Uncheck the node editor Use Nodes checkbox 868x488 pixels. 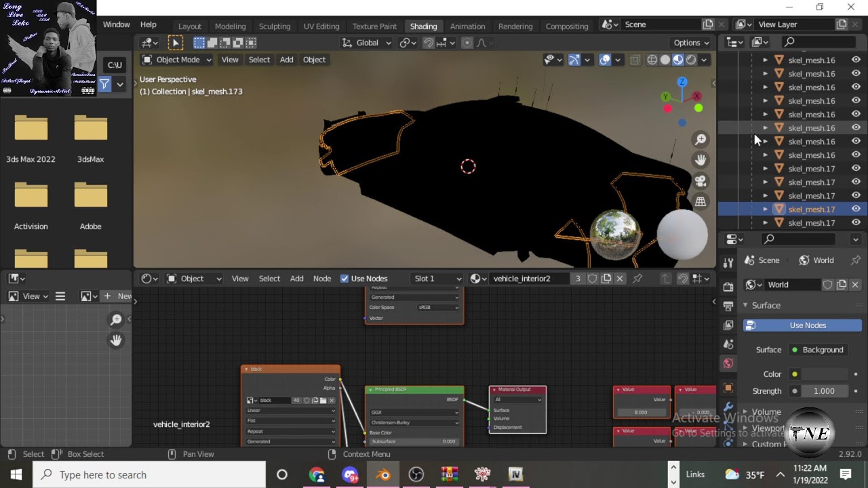point(344,279)
